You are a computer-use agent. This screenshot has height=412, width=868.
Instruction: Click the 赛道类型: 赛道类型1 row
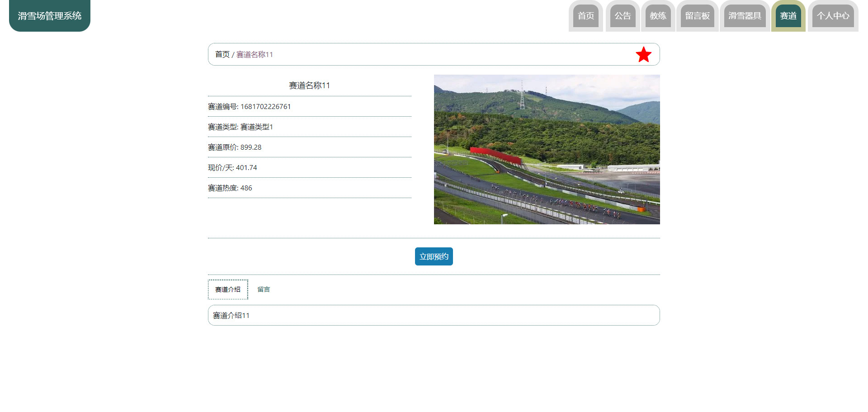click(310, 127)
